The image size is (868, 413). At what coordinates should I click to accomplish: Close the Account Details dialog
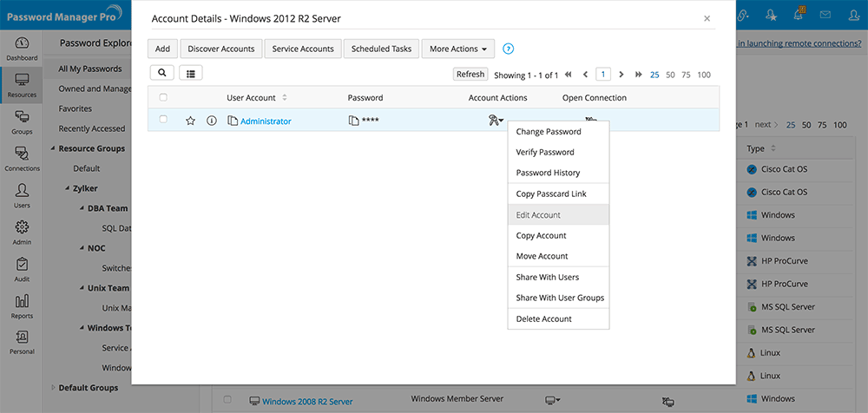pyautogui.click(x=707, y=18)
